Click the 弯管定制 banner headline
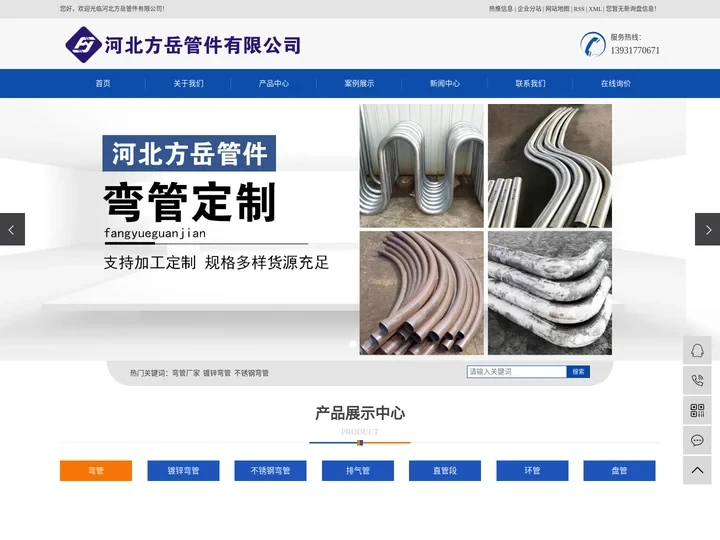This screenshot has height=540, width=720. 190,202
